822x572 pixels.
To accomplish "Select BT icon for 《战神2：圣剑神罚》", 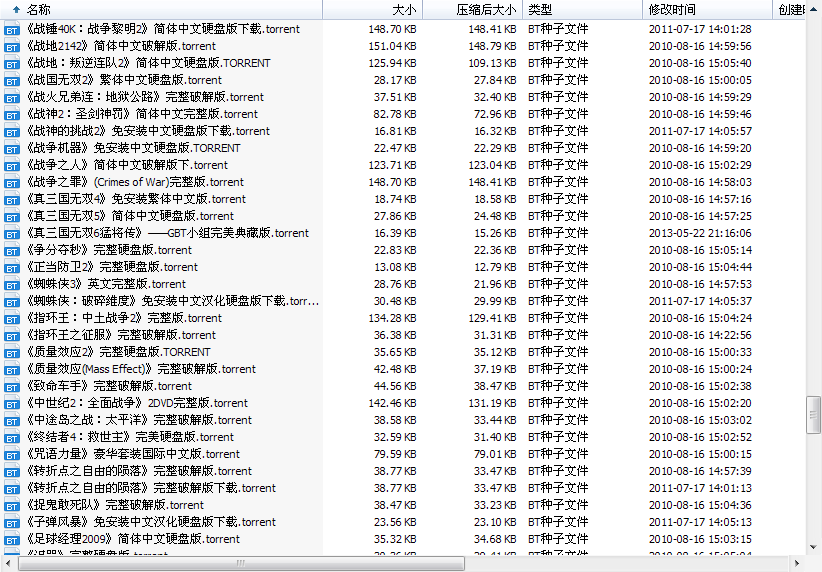I will coord(12,114).
